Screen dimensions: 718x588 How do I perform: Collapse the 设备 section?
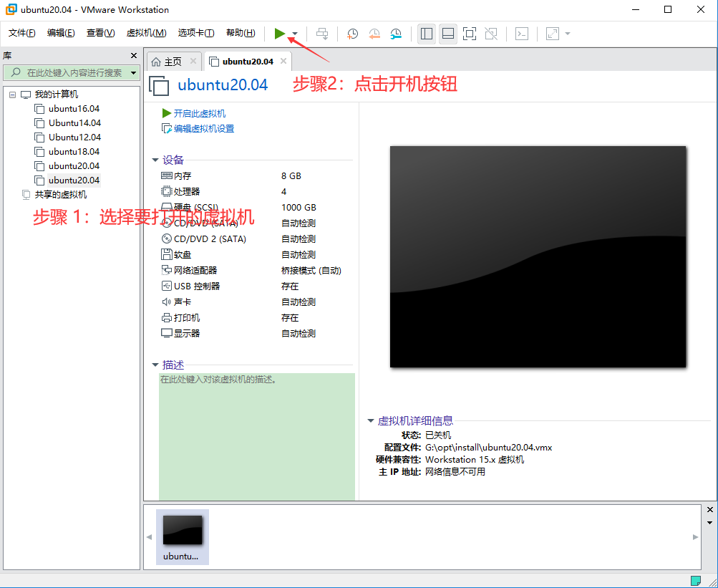tap(155, 160)
